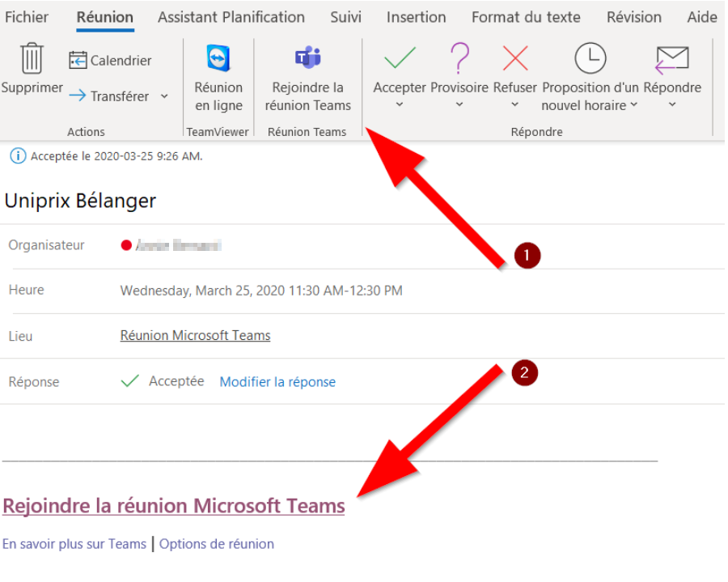
Task: Click Rejoindre la réunion Microsoft Teams link
Action: [174, 506]
